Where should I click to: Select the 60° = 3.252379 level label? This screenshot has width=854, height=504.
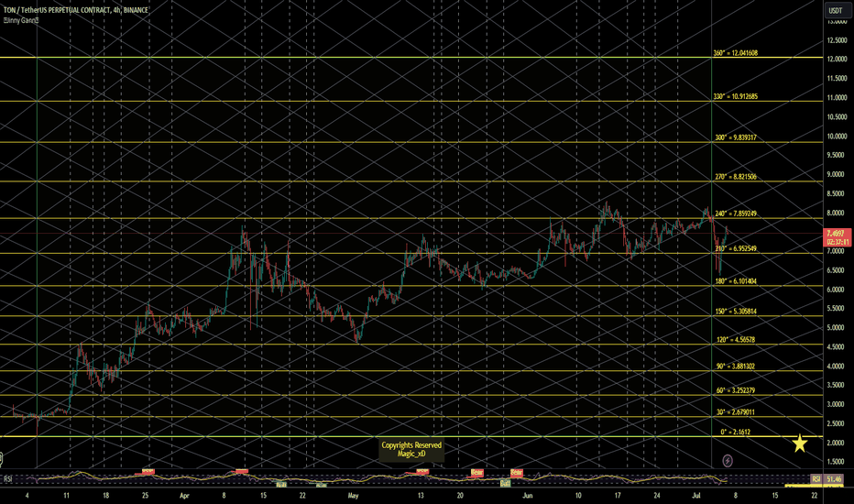pyautogui.click(x=735, y=390)
